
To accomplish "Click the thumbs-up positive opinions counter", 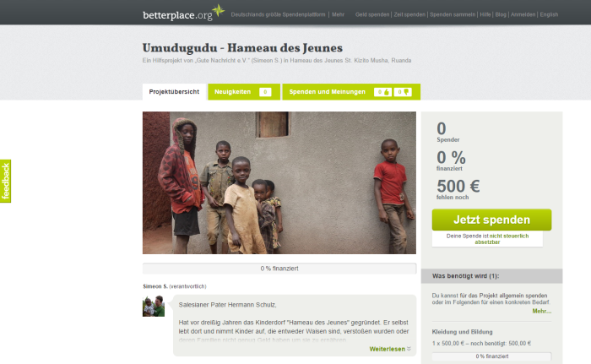I will (382, 92).
